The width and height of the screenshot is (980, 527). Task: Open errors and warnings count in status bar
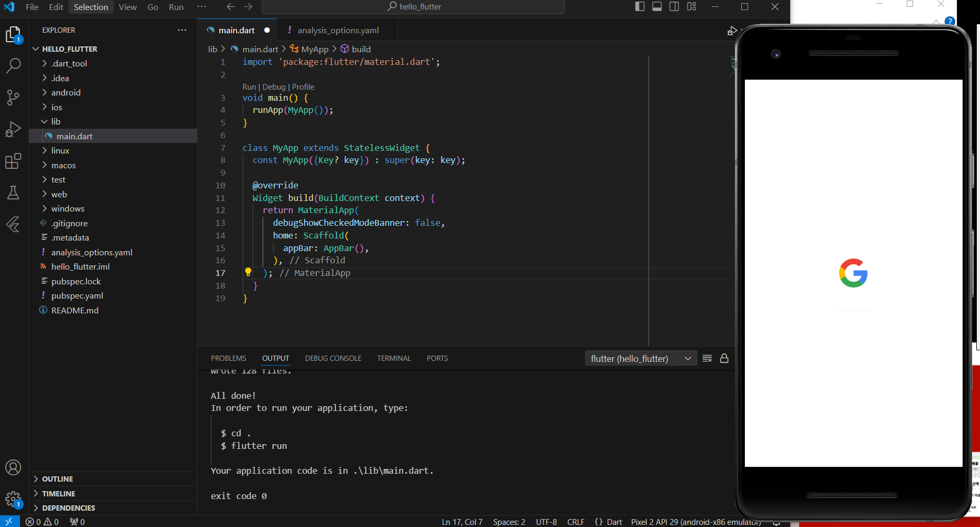pyautogui.click(x=42, y=522)
